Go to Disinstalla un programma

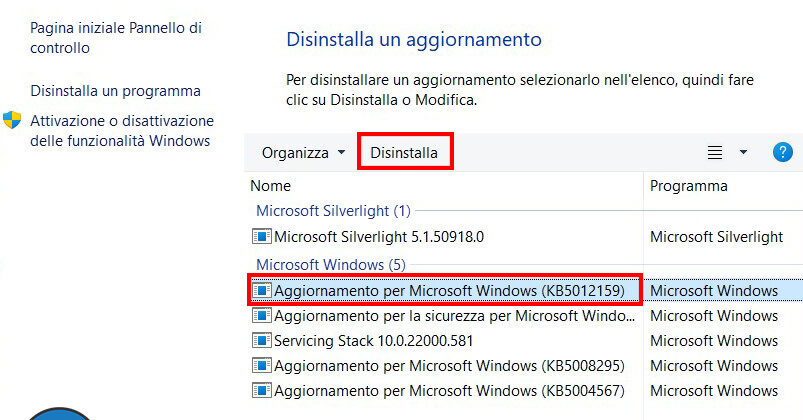point(115,91)
